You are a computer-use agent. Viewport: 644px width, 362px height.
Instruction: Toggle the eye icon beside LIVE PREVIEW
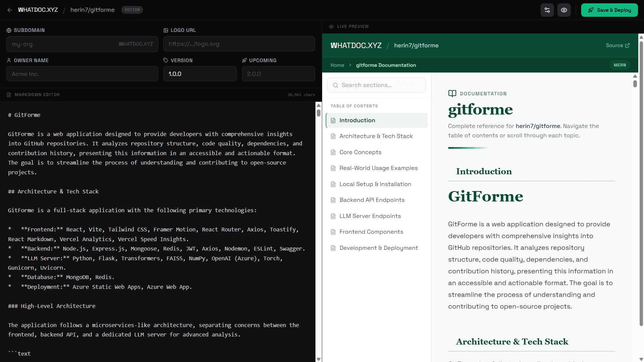click(x=331, y=27)
